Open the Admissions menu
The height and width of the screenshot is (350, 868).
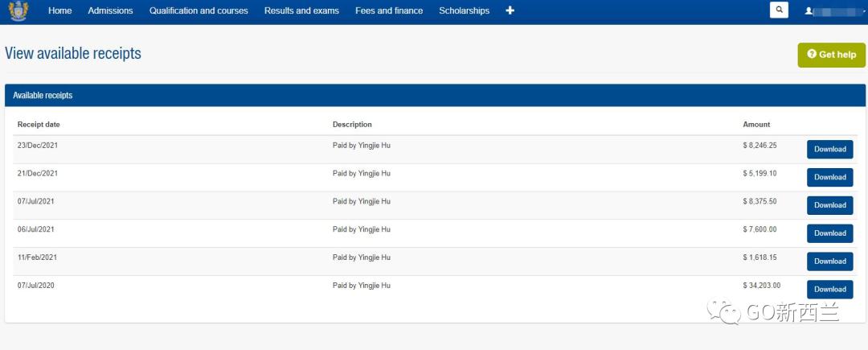tap(110, 10)
